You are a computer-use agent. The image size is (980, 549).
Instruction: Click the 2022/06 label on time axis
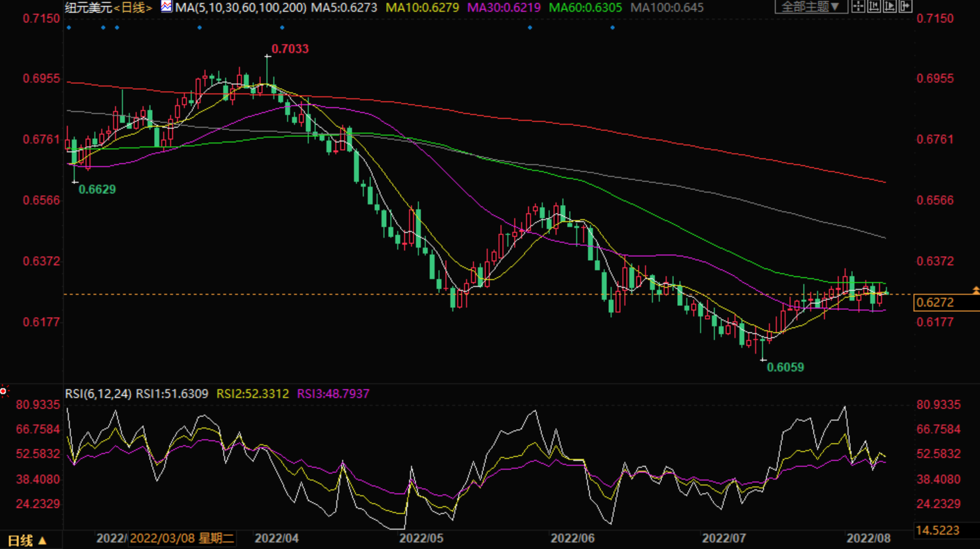[x=572, y=539]
